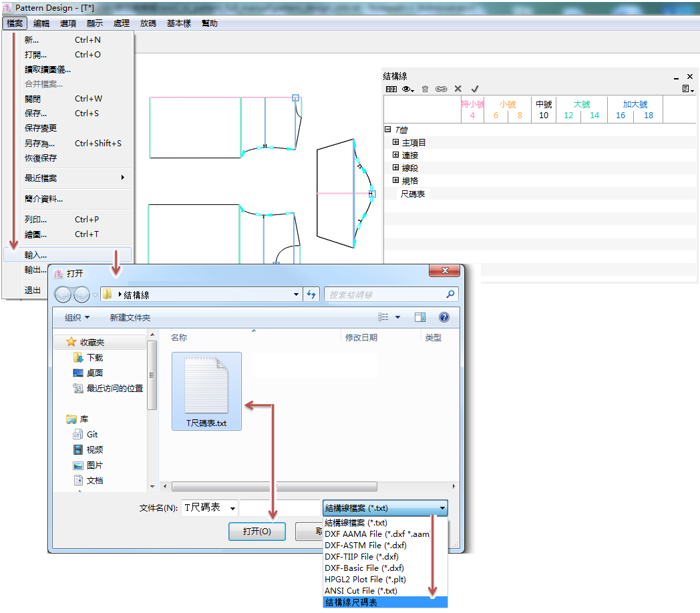Close the 結構線 panel

point(690,77)
